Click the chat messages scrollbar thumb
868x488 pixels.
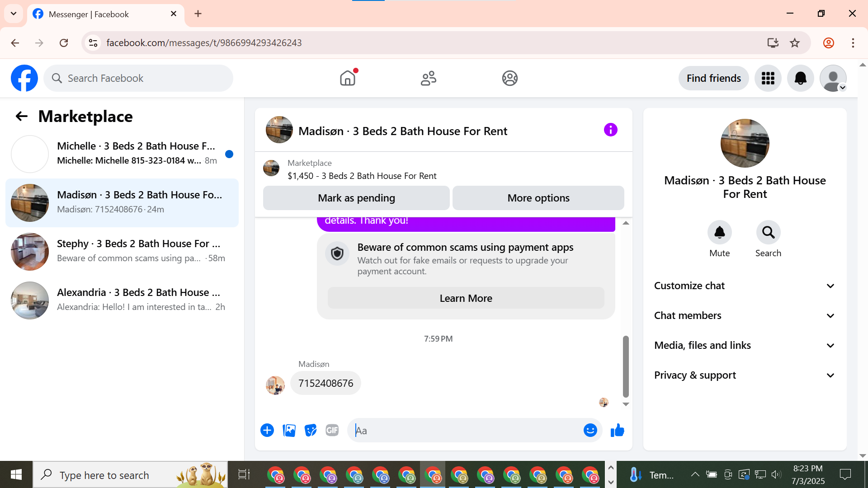point(626,366)
